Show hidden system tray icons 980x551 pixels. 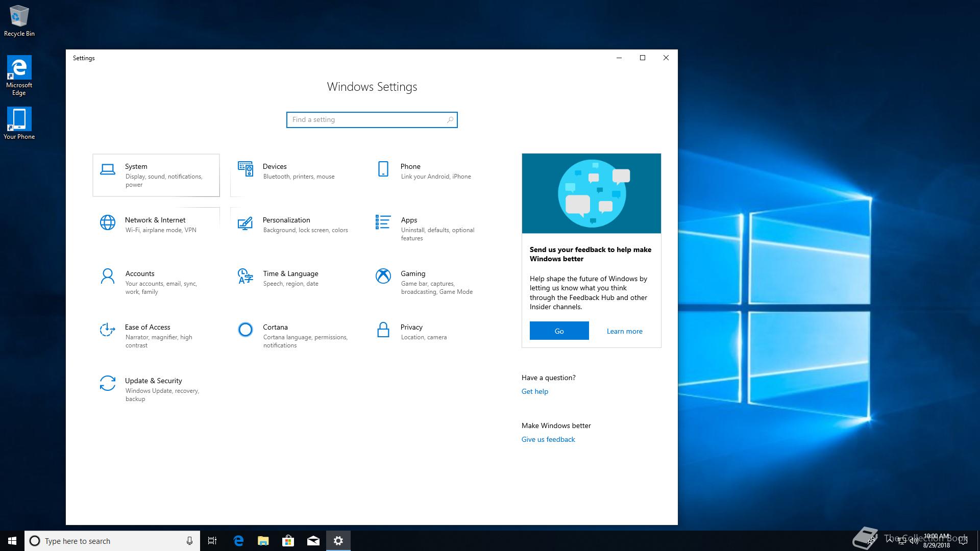coord(890,541)
